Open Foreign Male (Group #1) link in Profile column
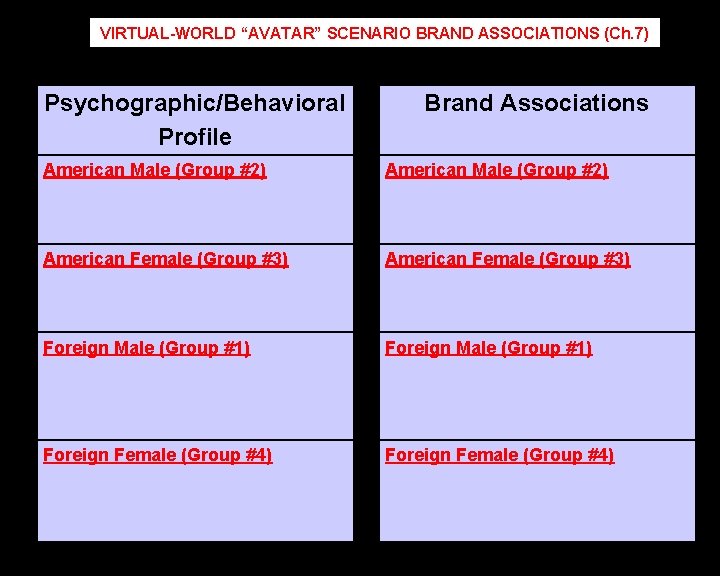 click(x=146, y=348)
